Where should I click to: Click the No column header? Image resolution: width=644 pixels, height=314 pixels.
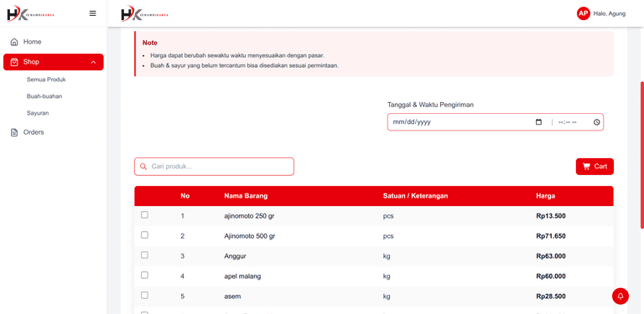[184, 196]
